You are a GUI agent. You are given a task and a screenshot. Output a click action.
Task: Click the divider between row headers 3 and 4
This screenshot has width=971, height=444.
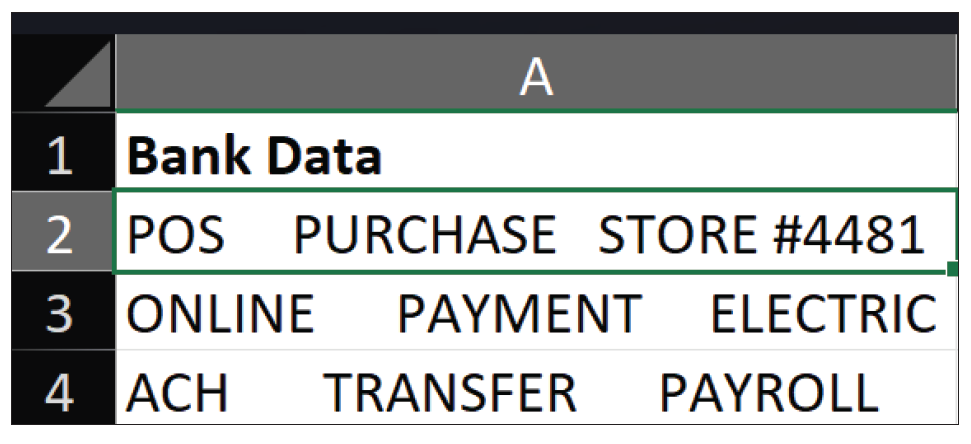63,349
